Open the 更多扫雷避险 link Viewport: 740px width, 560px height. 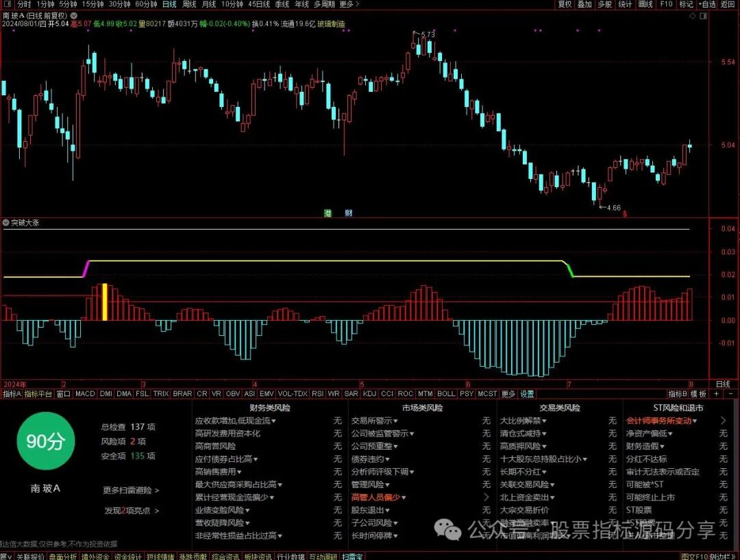[x=131, y=490]
